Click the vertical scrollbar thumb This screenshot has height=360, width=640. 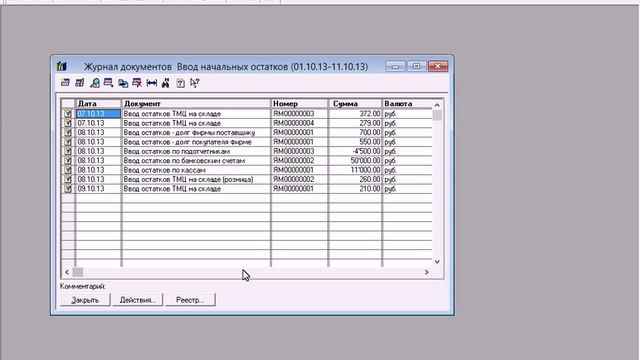437,115
